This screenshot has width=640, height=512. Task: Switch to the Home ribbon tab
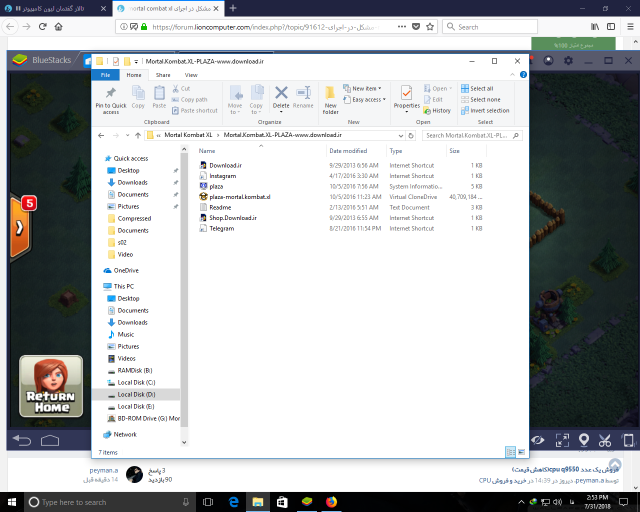pos(134,75)
